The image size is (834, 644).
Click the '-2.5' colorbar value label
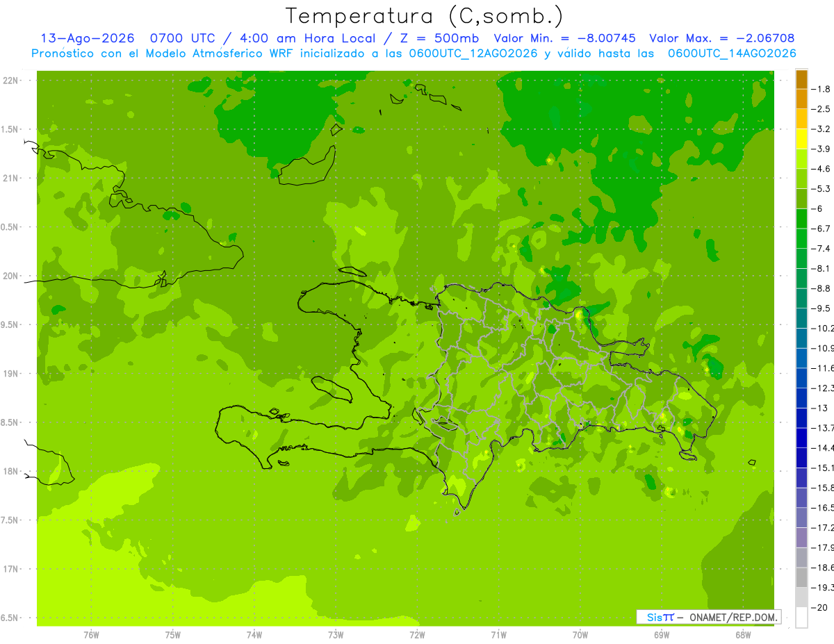(821, 109)
